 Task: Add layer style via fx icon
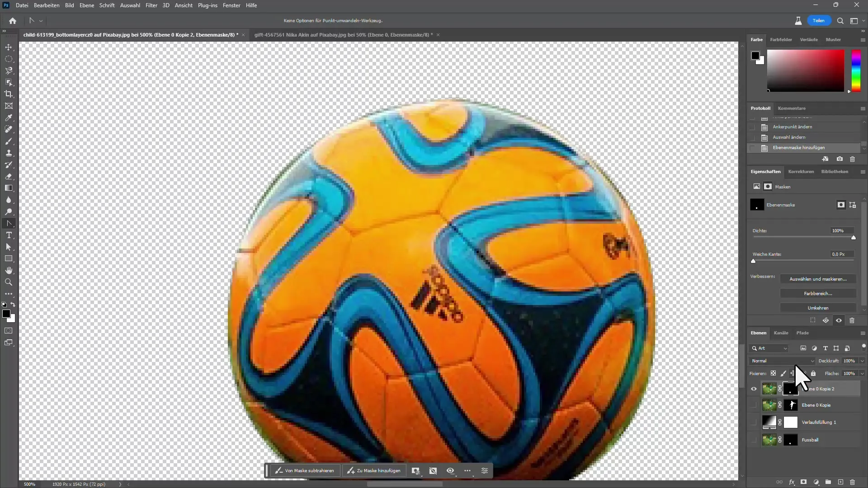792,482
